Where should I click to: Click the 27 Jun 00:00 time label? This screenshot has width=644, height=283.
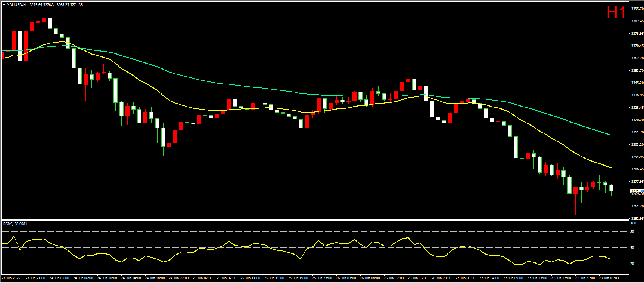pyautogui.click(x=466, y=278)
